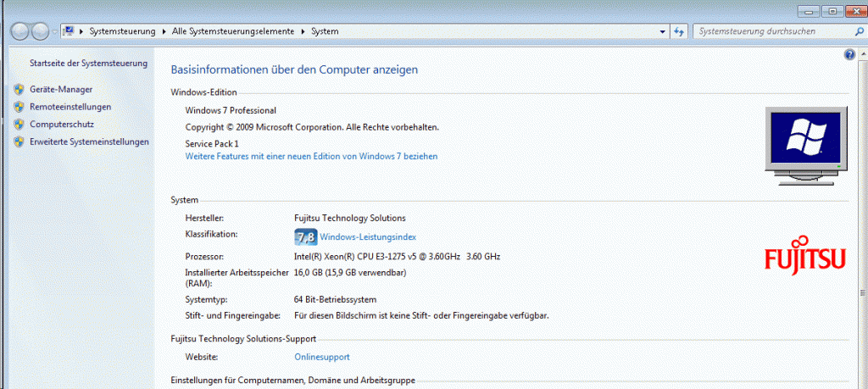Viewport: 868px width, 389px height.
Task: Click the Forward navigation arrow button
Action: 41,32
